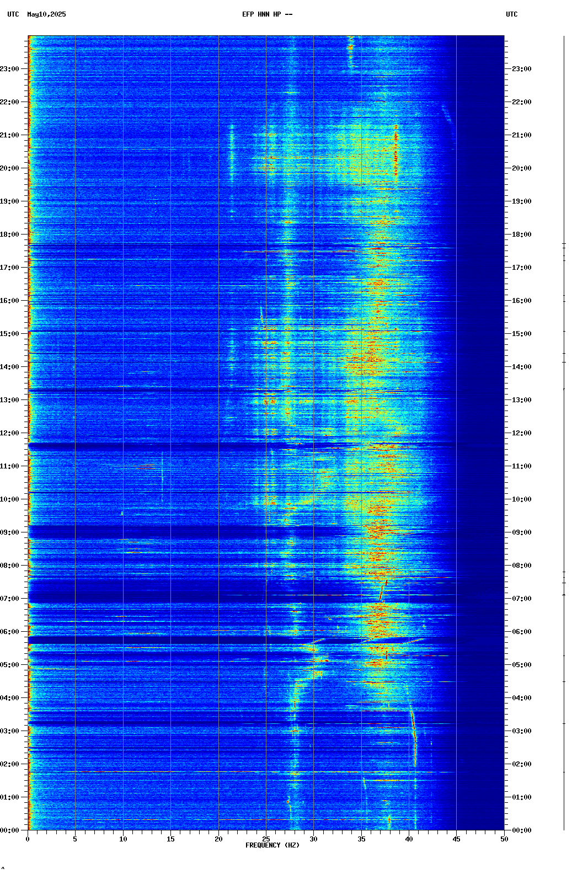
Task: Click the right-axis "18:00" time label
Action: point(522,235)
